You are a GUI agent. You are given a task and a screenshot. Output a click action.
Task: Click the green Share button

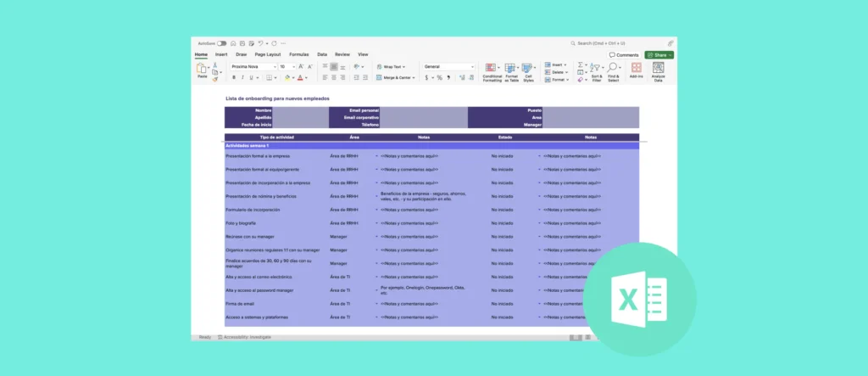coord(659,55)
